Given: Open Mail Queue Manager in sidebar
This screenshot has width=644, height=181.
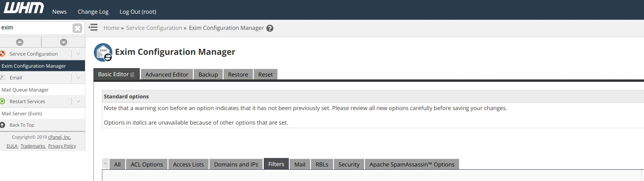Looking at the screenshot, I should pyautogui.click(x=25, y=90).
